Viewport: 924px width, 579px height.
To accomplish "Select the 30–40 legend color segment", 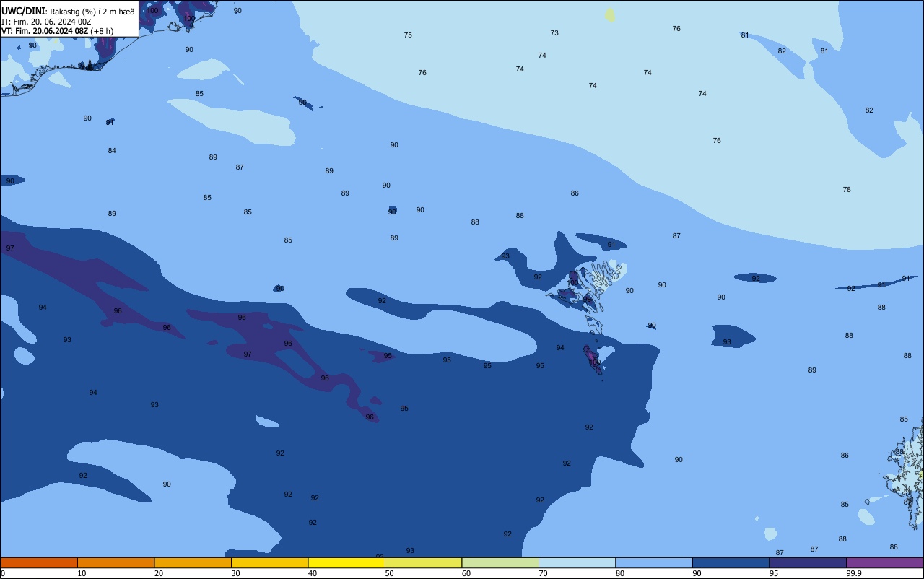I will (x=269, y=562).
